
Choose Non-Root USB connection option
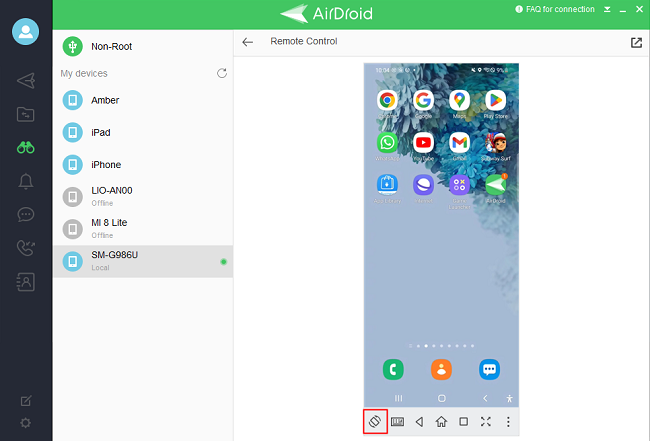coord(111,46)
